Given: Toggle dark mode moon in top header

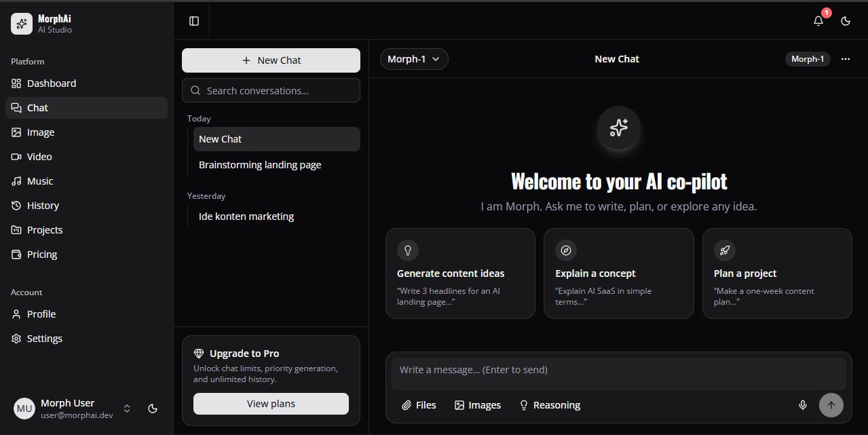Looking at the screenshot, I should 846,21.
